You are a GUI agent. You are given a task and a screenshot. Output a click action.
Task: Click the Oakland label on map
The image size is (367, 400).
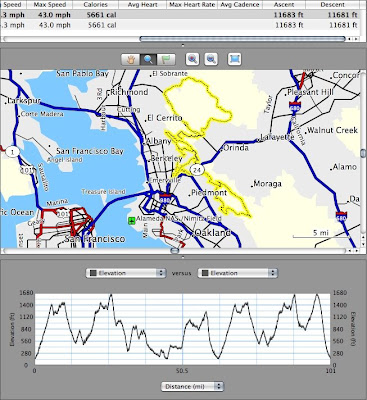[213, 232]
